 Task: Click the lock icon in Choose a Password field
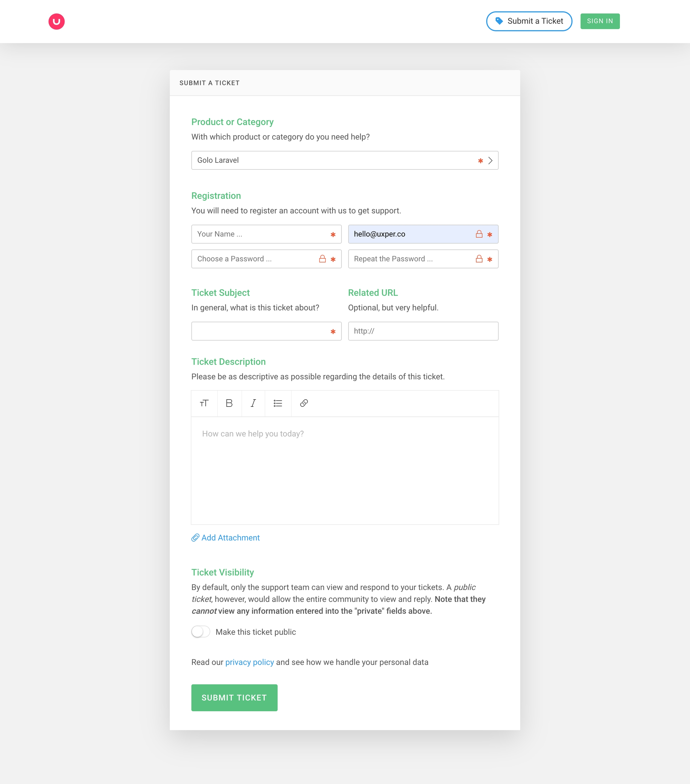(322, 259)
